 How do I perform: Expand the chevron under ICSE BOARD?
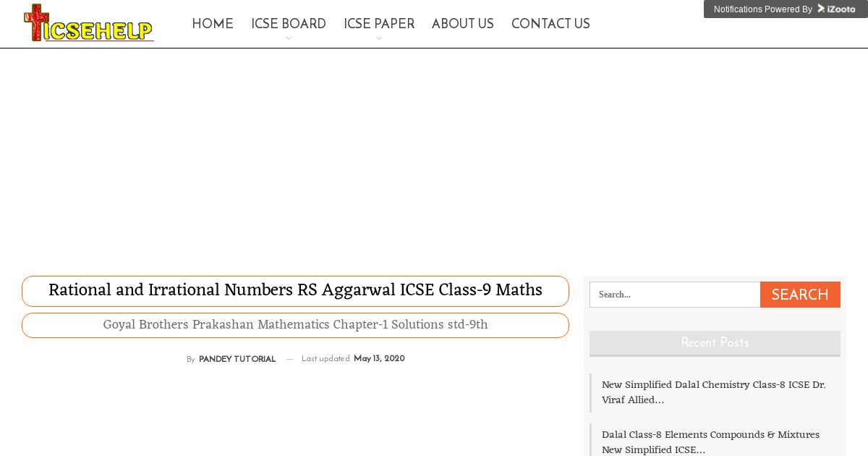[289, 38]
